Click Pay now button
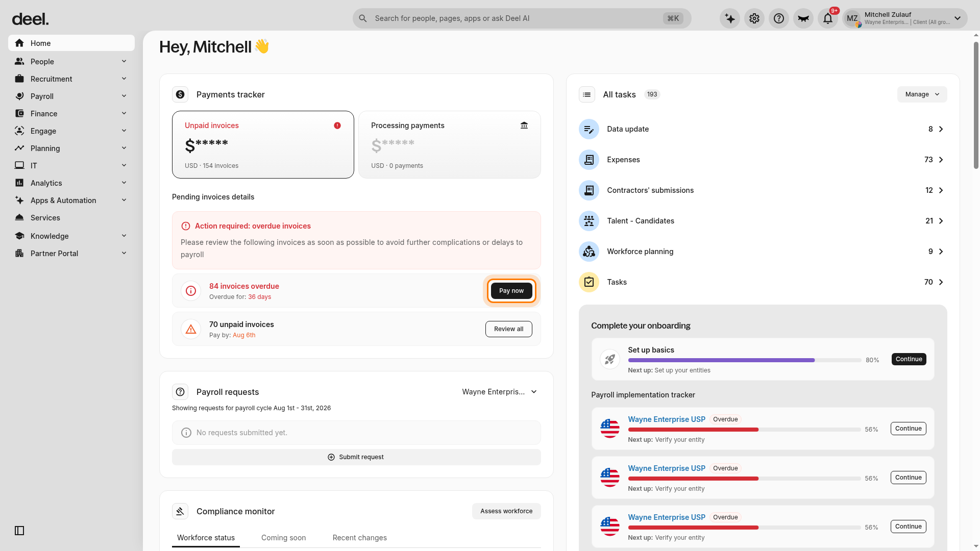The height and width of the screenshot is (551, 980). [511, 291]
